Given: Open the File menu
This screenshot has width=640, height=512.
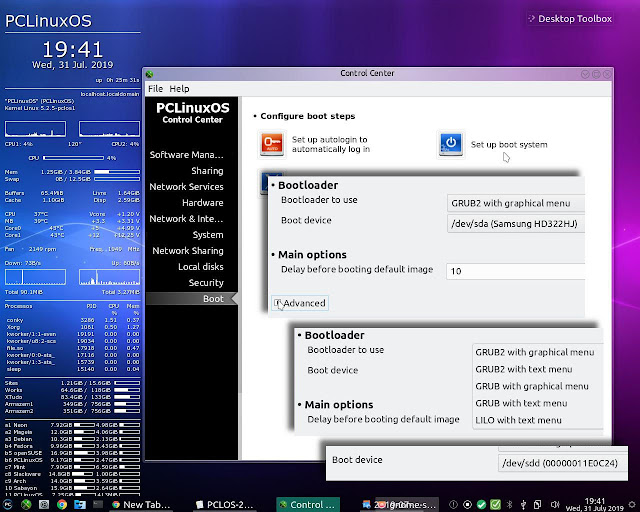Looking at the screenshot, I should point(156,89).
